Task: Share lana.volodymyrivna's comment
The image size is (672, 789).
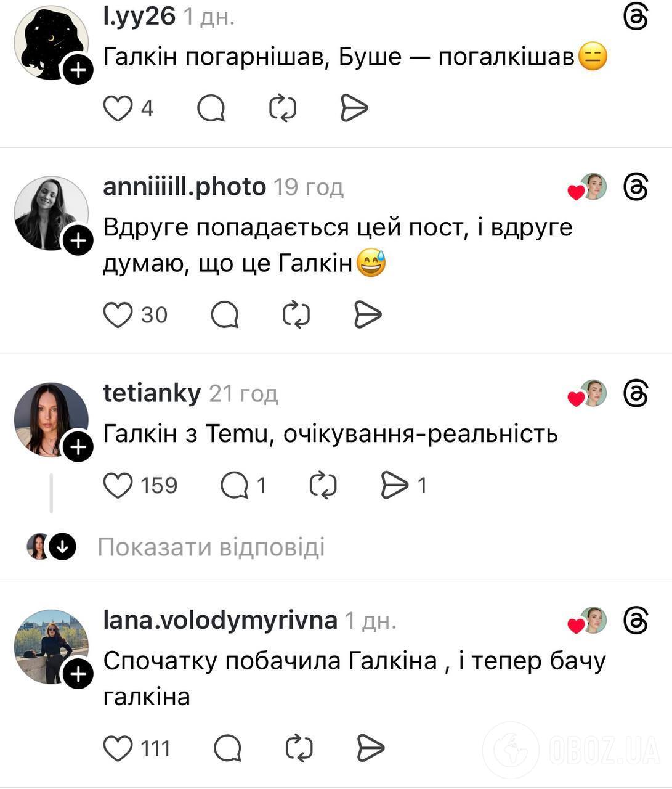Action: pos(368,748)
